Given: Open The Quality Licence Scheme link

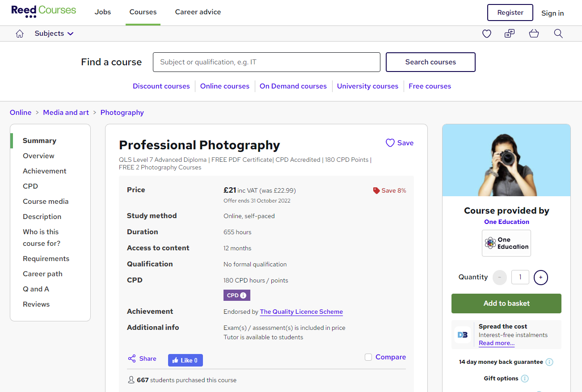Looking at the screenshot, I should (301, 312).
